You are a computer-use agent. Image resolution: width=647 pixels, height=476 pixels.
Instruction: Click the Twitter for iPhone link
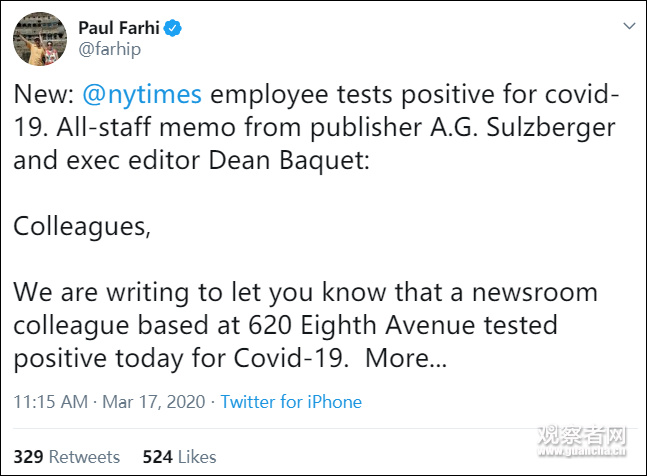click(x=291, y=402)
